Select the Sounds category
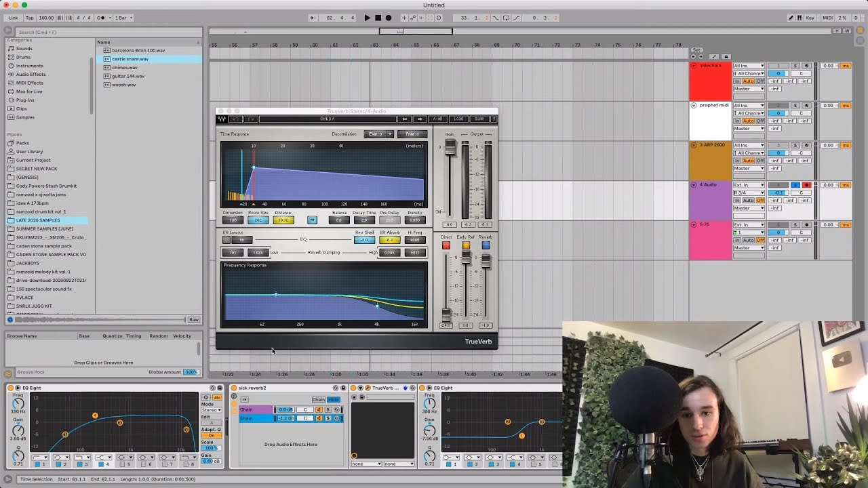Image resolution: width=868 pixels, height=488 pixels. 24,49
